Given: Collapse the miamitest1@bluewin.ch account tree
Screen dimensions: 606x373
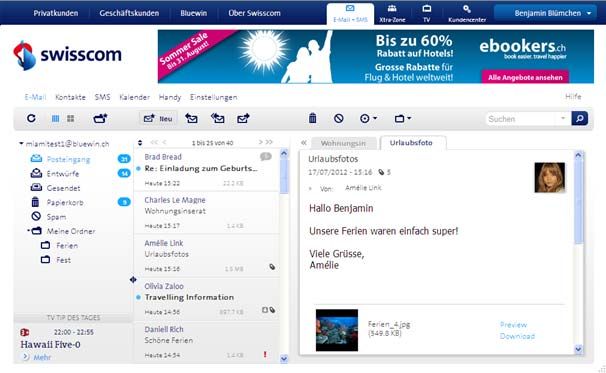Looking at the screenshot, I should pos(21,143).
